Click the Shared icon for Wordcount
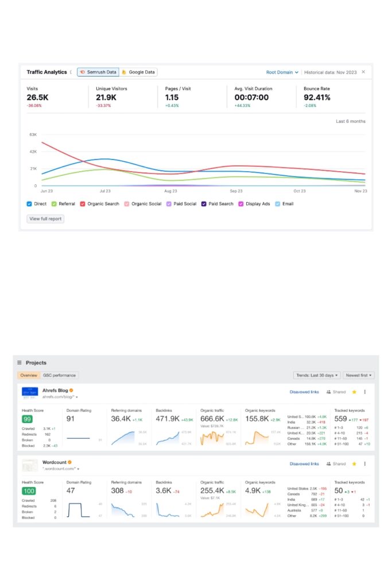 coord(339,464)
